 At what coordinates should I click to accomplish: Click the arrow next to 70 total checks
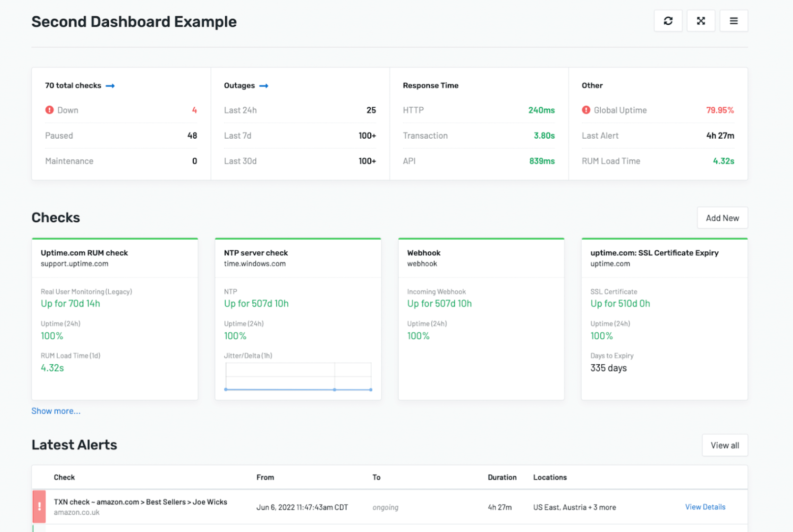click(110, 86)
